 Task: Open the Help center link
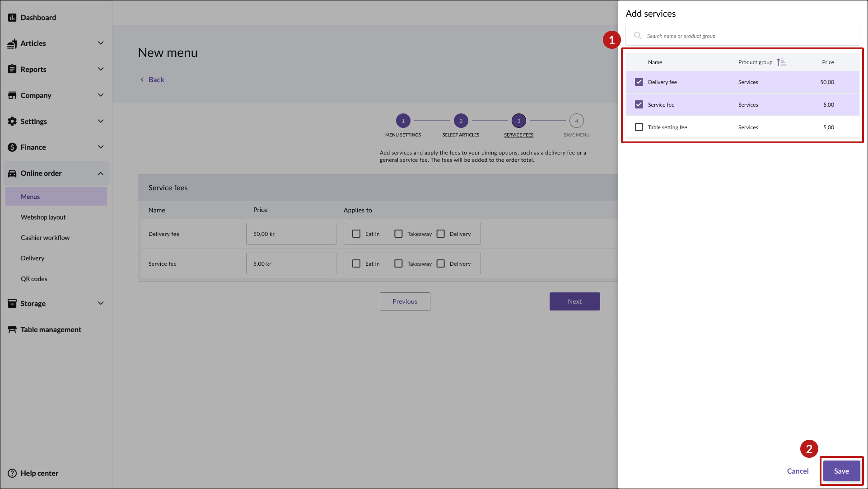coord(39,473)
